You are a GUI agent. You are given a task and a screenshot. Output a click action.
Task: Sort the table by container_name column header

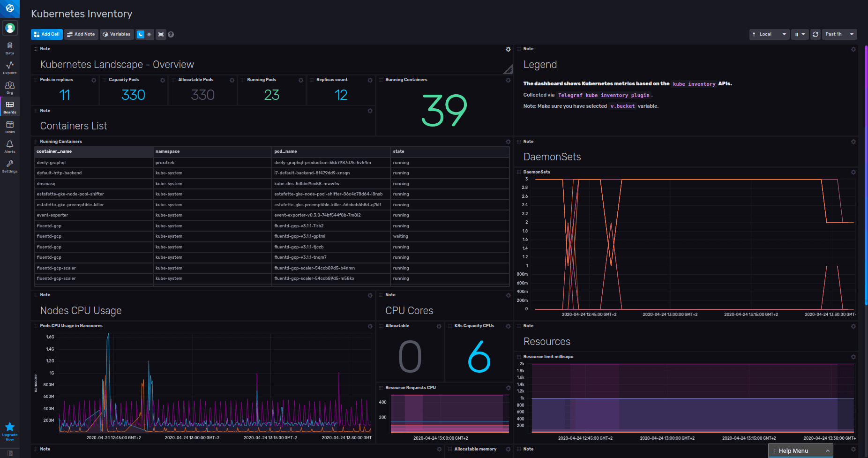click(54, 151)
